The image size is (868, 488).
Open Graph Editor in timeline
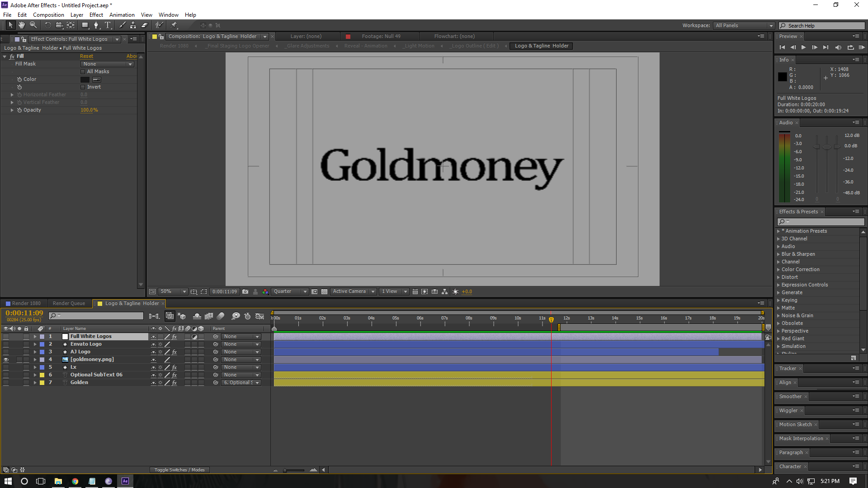[259, 316]
